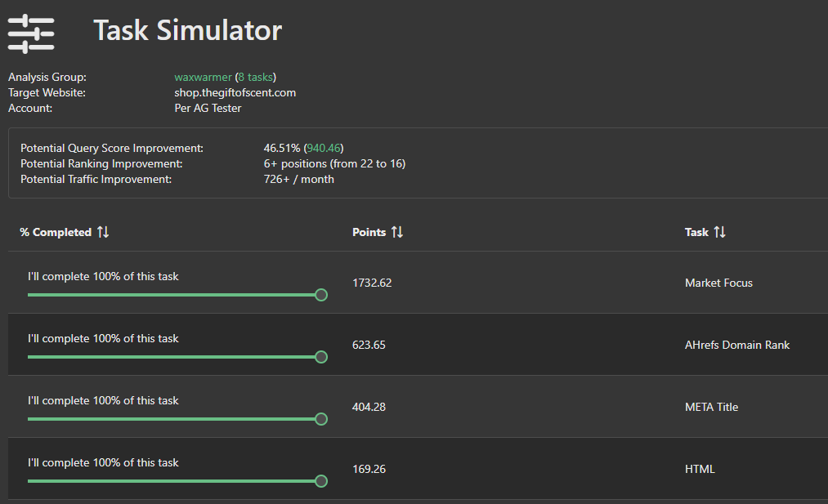
Task: Click the AHrefs Domain Rank slider handle
Action: (320, 357)
